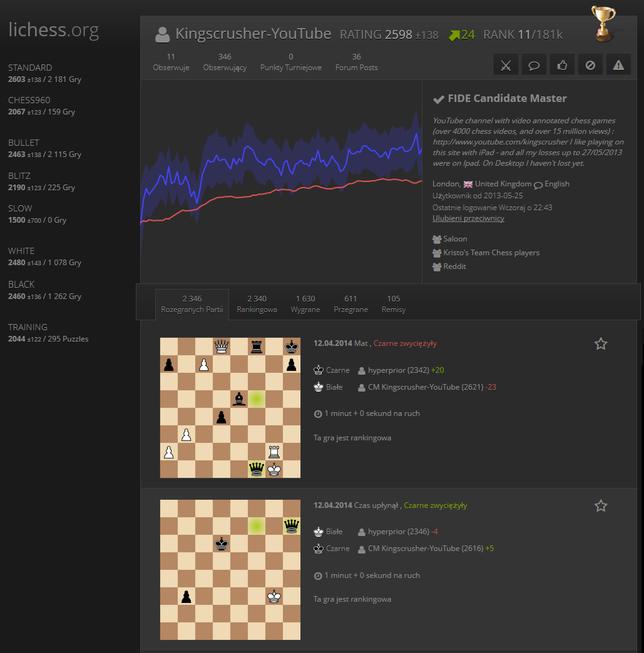Click the 0 Punkty Turniejowe stat
The image size is (644, 653).
pyautogui.click(x=291, y=62)
